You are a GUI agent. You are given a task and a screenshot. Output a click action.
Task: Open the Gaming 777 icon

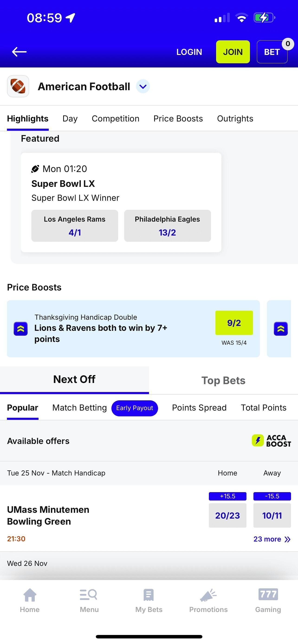[x=268, y=594]
